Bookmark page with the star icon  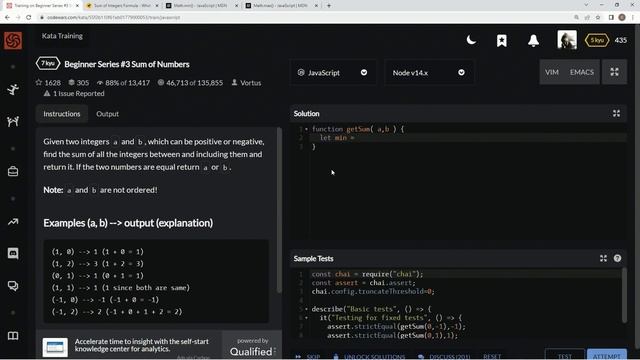(x=598, y=18)
